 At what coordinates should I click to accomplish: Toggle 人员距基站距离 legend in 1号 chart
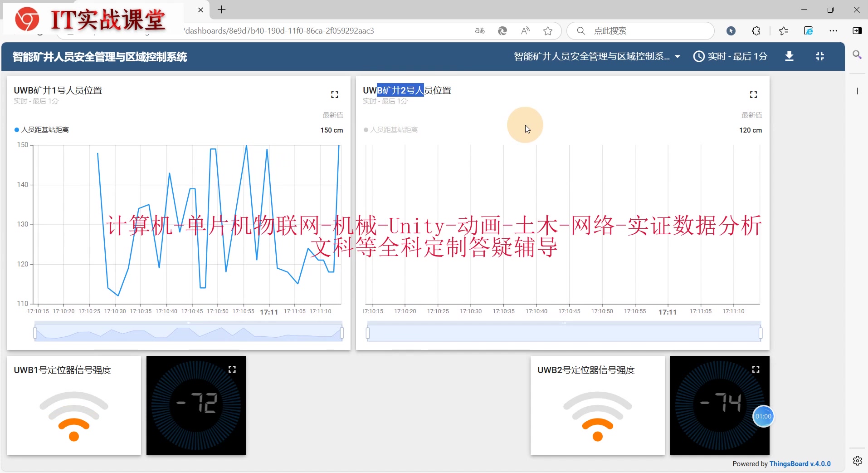coord(42,130)
